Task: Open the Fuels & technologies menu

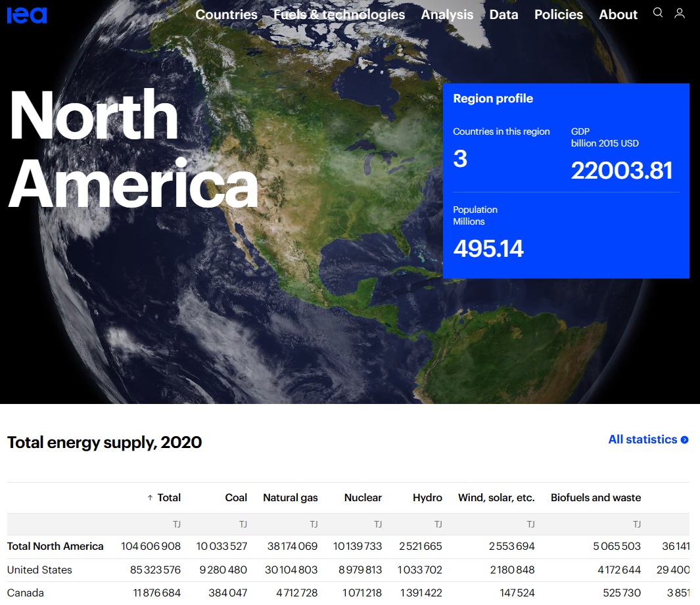Action: [x=339, y=14]
